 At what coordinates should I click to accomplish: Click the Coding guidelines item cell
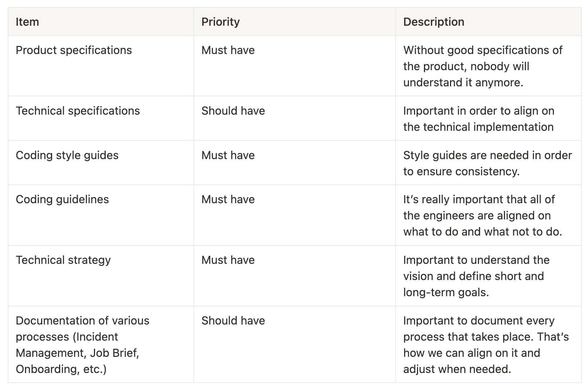click(62, 200)
